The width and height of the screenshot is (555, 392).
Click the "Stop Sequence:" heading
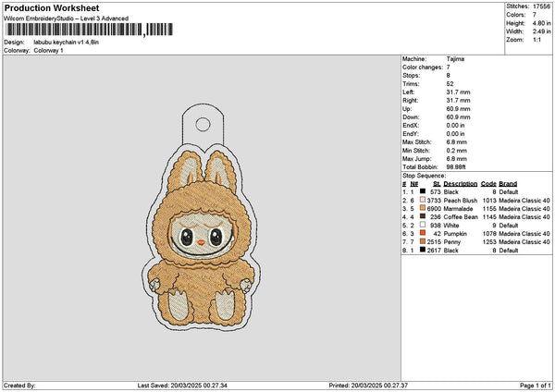point(425,176)
